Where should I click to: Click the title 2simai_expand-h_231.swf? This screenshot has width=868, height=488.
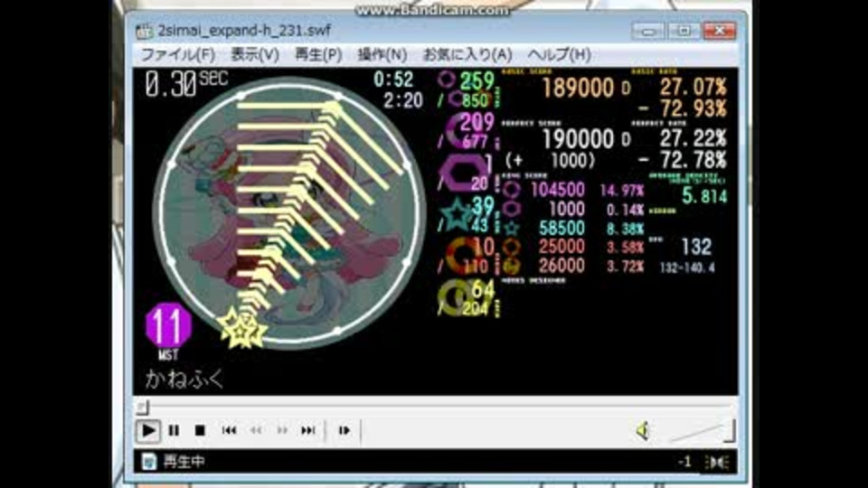click(244, 31)
